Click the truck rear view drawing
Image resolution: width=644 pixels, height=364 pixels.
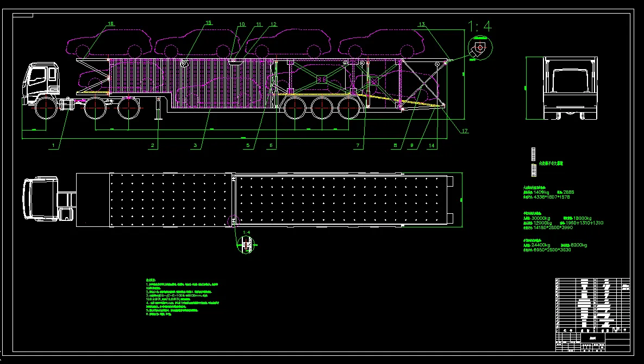pyautogui.click(x=570, y=89)
